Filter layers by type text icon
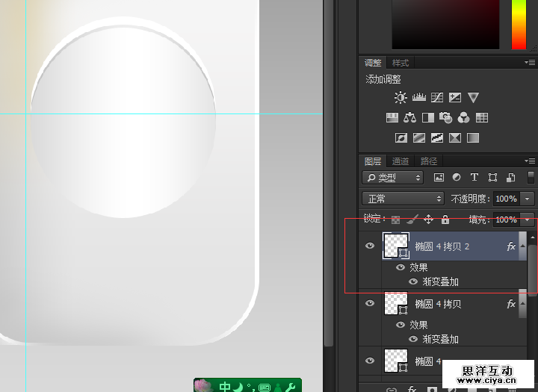538x392 pixels. click(474, 178)
